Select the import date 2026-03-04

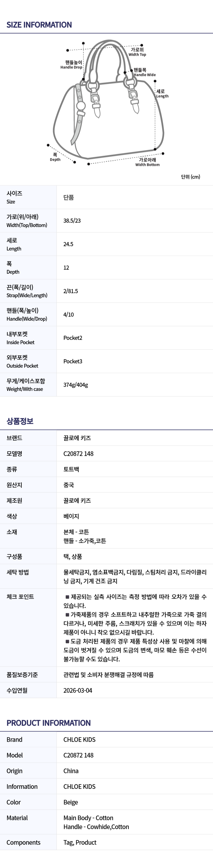tap(78, 690)
